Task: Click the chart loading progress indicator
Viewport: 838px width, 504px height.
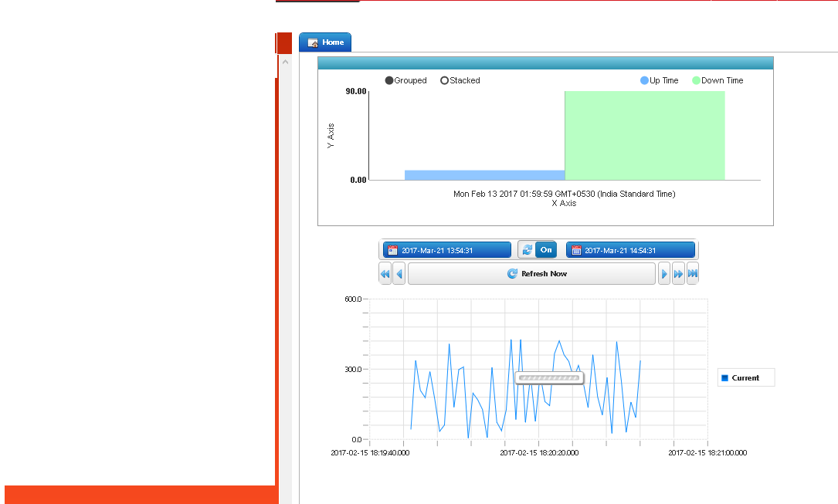Action: point(549,378)
